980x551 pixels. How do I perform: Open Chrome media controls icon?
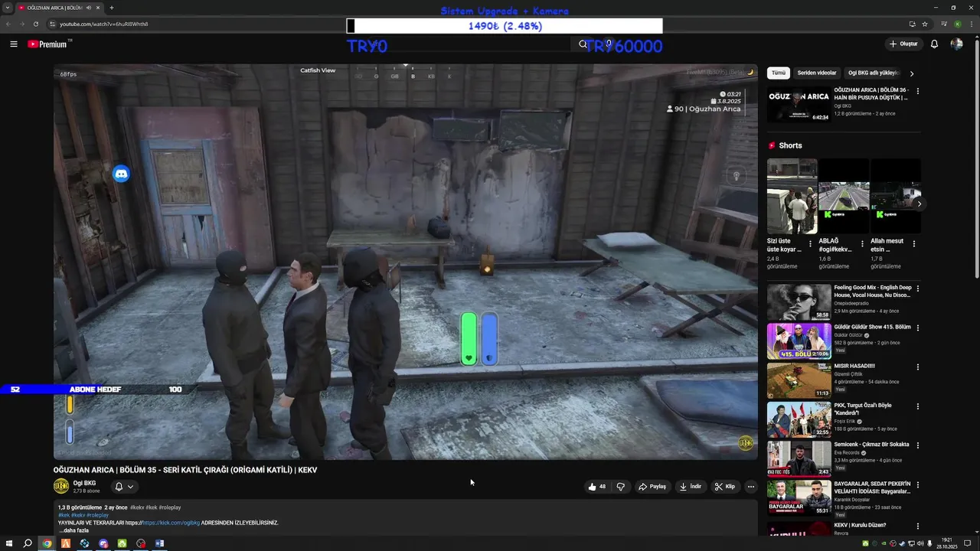945,24
